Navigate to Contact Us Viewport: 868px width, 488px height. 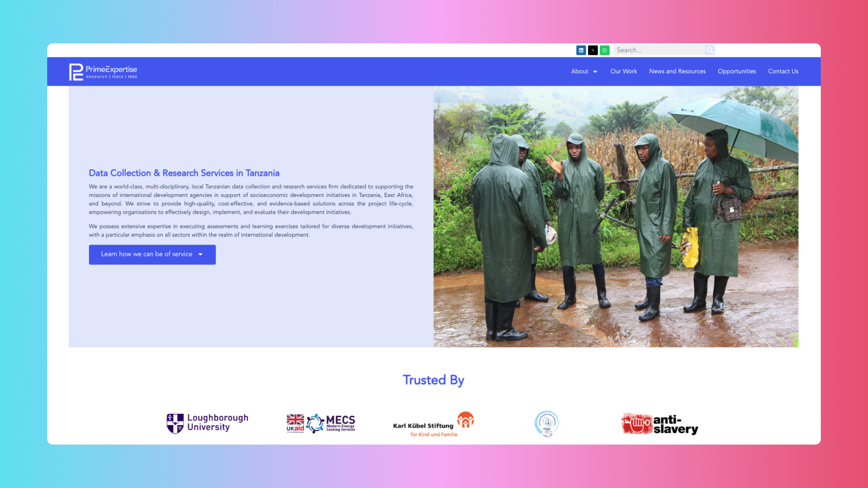[783, 72]
